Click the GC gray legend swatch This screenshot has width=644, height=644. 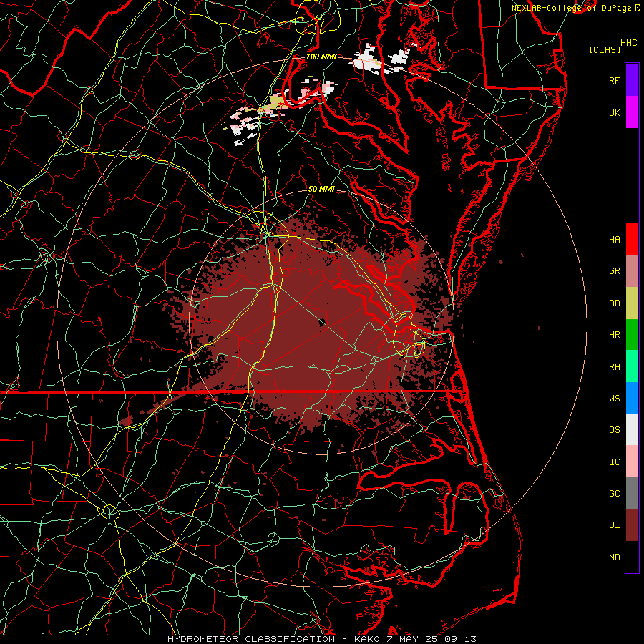[632, 493]
